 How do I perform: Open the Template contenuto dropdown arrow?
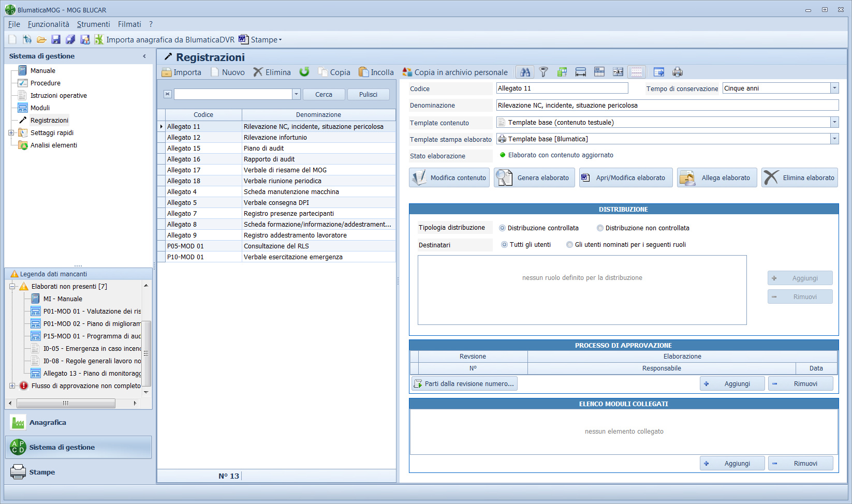coord(834,123)
